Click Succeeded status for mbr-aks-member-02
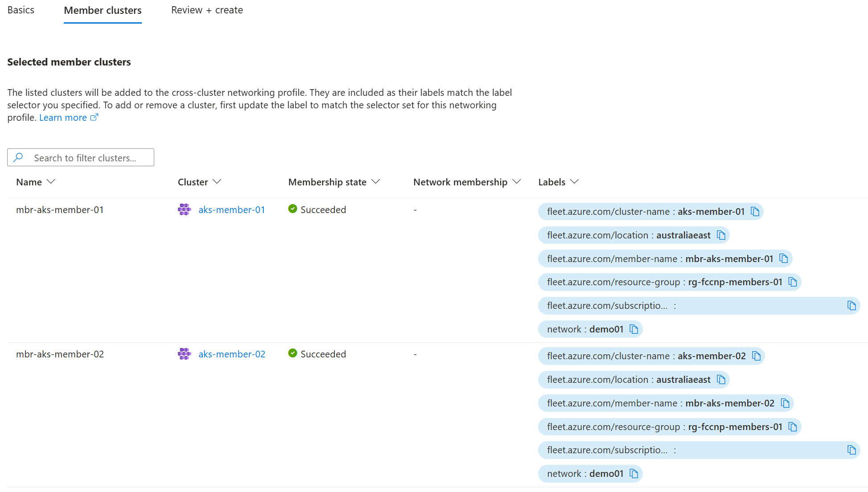 pos(323,354)
